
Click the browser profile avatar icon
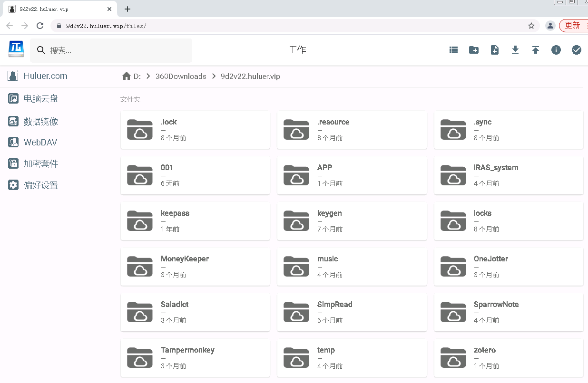[550, 26]
